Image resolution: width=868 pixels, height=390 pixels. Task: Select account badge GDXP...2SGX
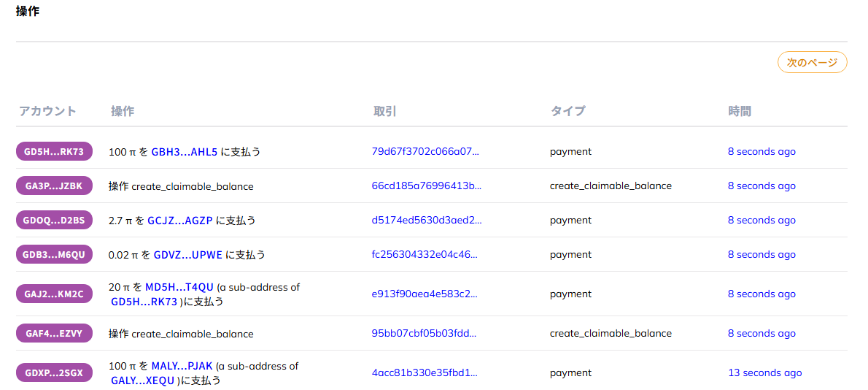pos(54,373)
